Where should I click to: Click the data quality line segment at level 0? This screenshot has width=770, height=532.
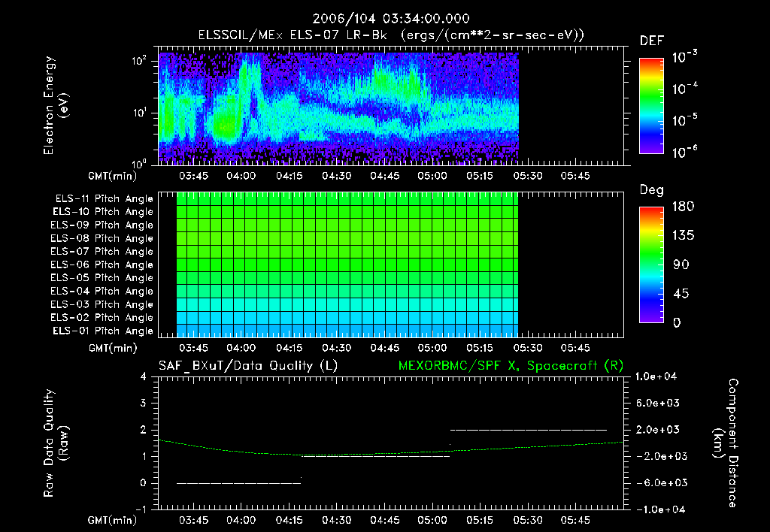click(238, 483)
